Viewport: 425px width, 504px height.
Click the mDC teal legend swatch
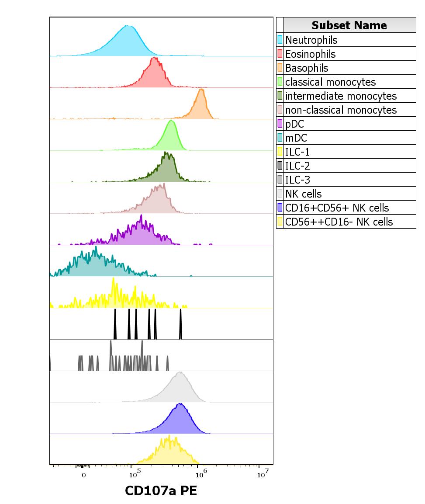coord(280,138)
